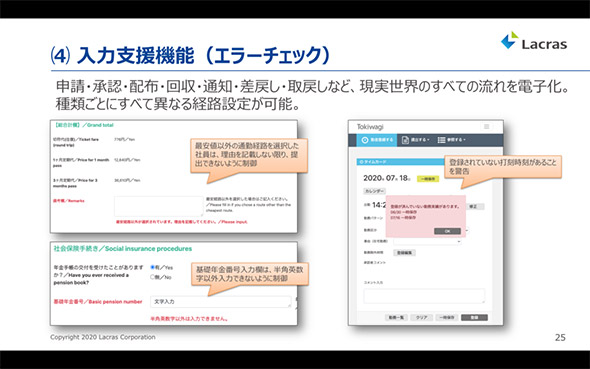The image size is (590, 369).
Task: Click the comment input text area
Action: 424,296
